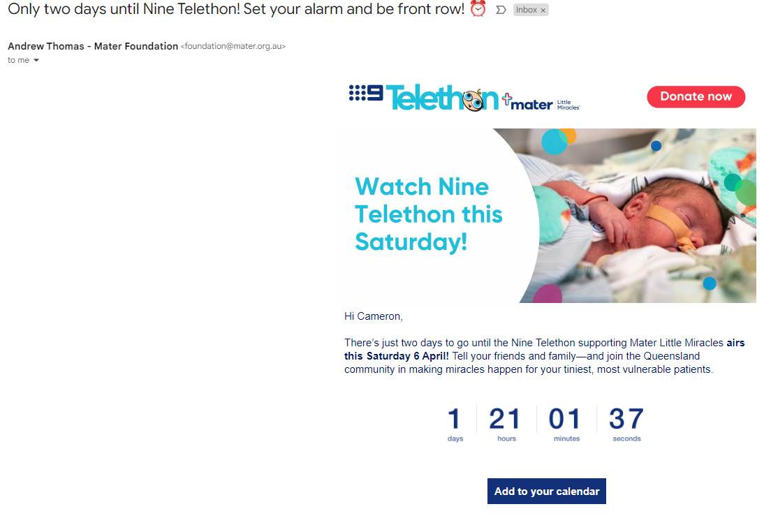This screenshot has width=771, height=532.
Task: Click the Add to your calendar button
Action: 546,492
